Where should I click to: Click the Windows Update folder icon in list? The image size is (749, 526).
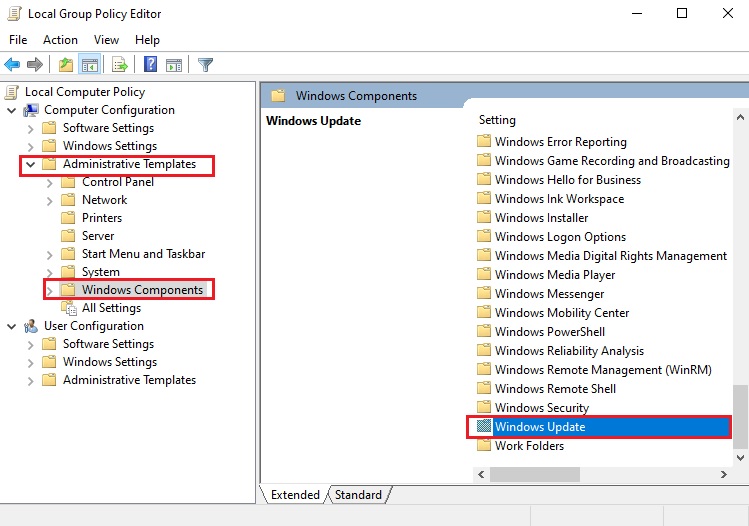(484, 426)
